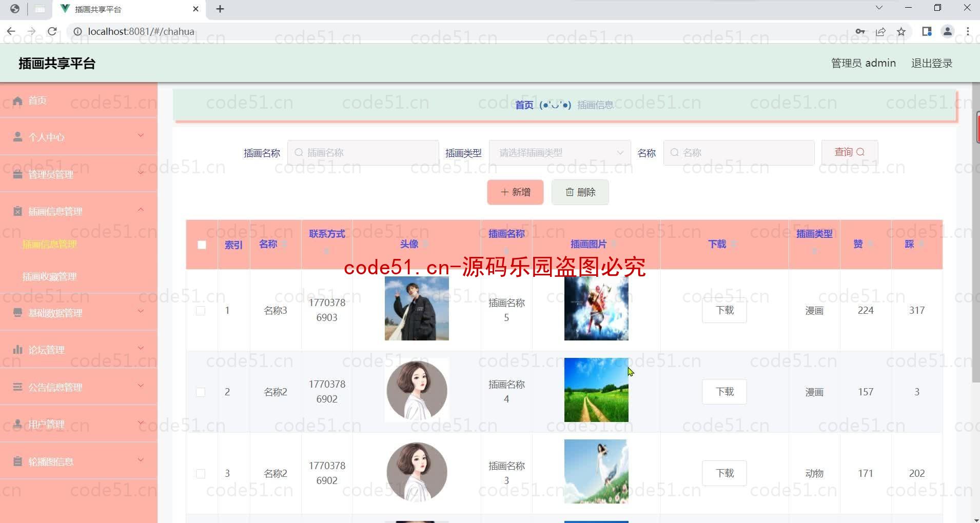980x523 pixels.
Task: Click the person icon beside 个人中心
Action: point(18,137)
